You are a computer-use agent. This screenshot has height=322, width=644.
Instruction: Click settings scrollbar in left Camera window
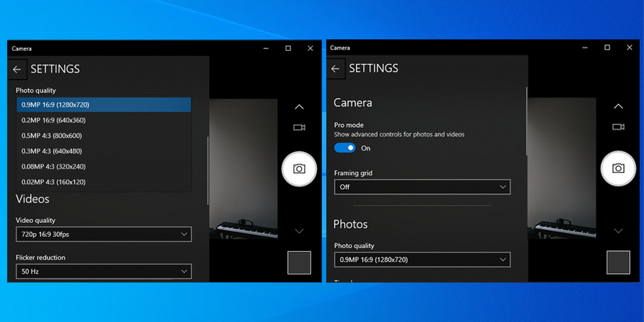tap(208, 171)
